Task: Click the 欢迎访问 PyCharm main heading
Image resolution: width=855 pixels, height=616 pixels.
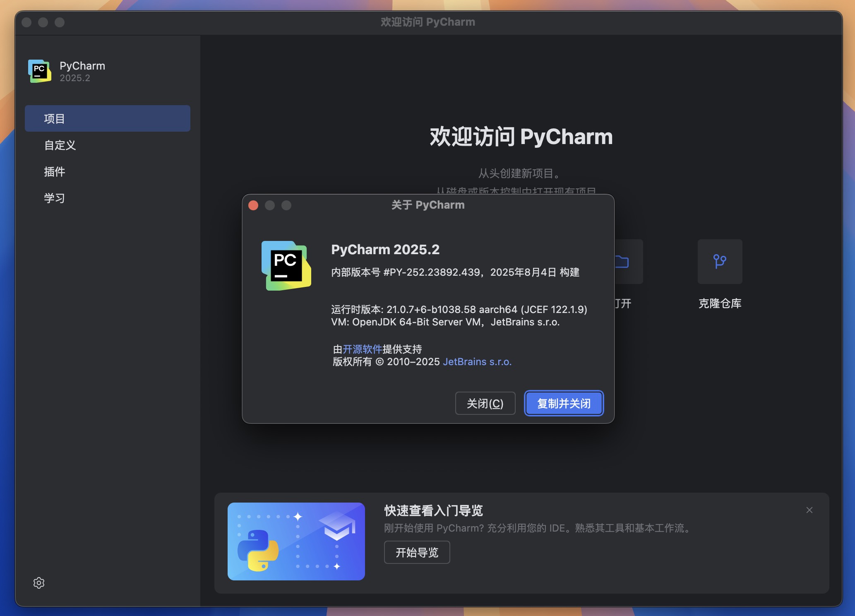Action: [x=521, y=137]
